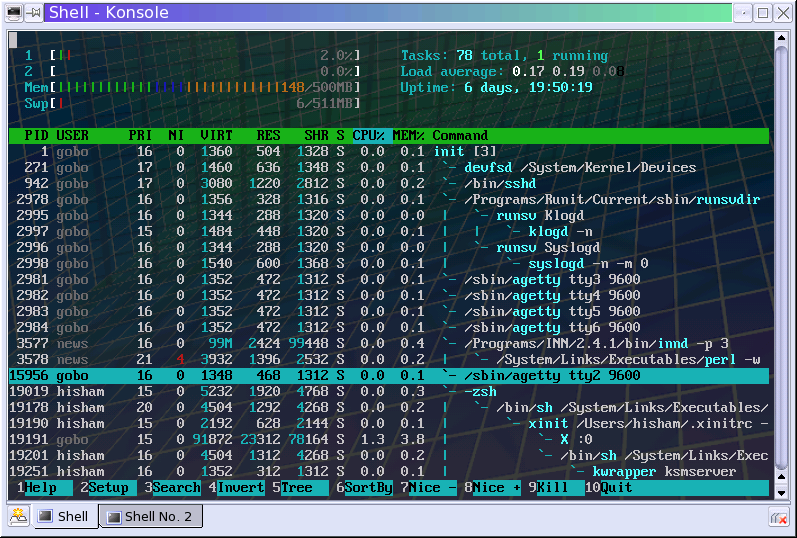This screenshot has width=797, height=538.
Task: Toggle the sticky pin icon in title bar
Action: coord(34,13)
